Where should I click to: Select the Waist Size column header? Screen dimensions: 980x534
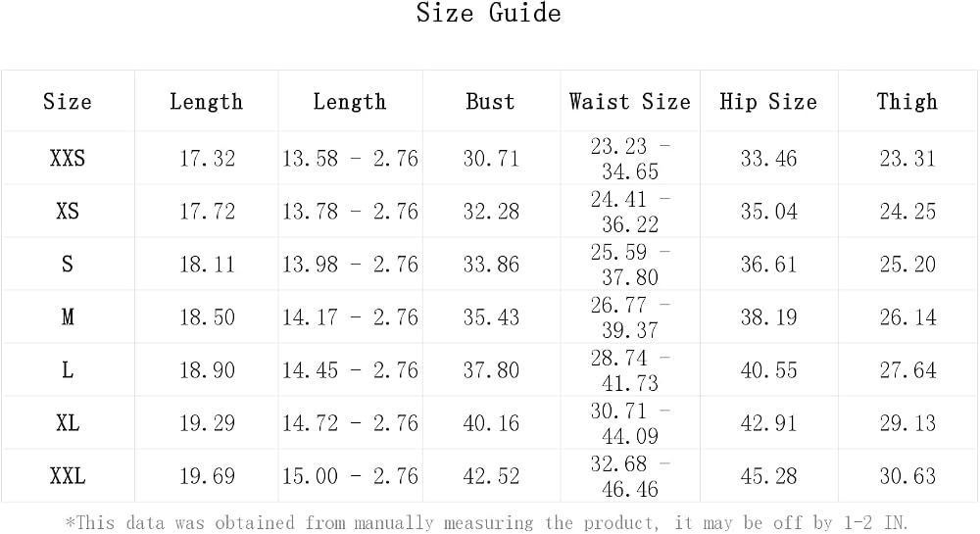click(x=630, y=101)
